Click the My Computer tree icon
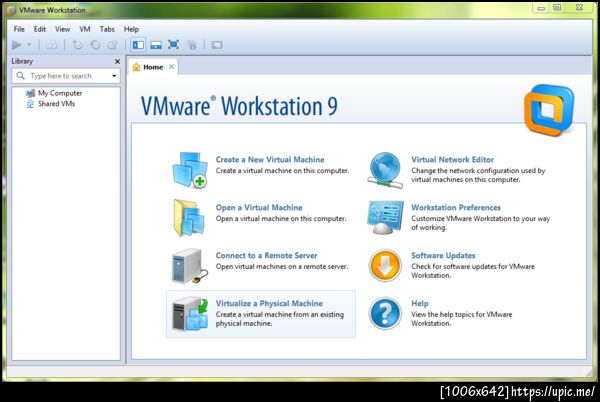Image resolution: width=600 pixels, height=402 pixels. 30,93
